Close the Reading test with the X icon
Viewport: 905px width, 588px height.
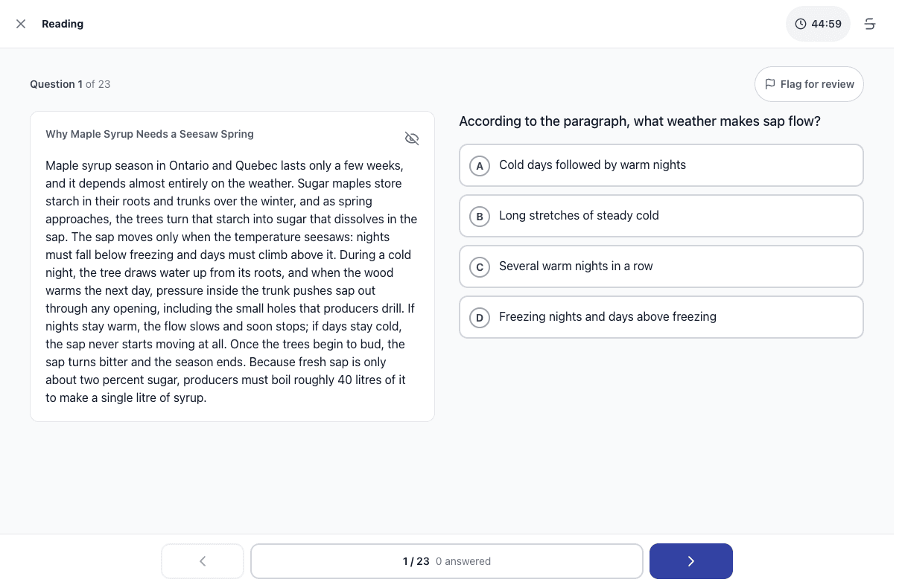pyautogui.click(x=21, y=24)
